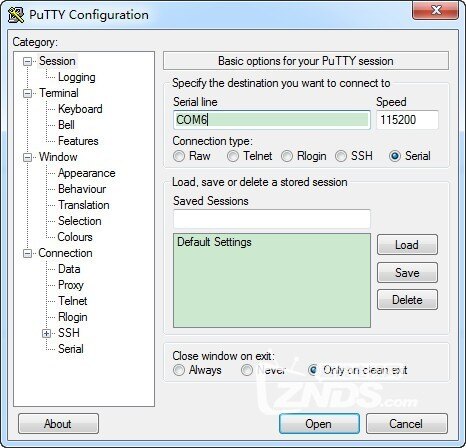The width and height of the screenshot is (466, 448).
Task: Collapse the Connection category node
Action: 27,253
